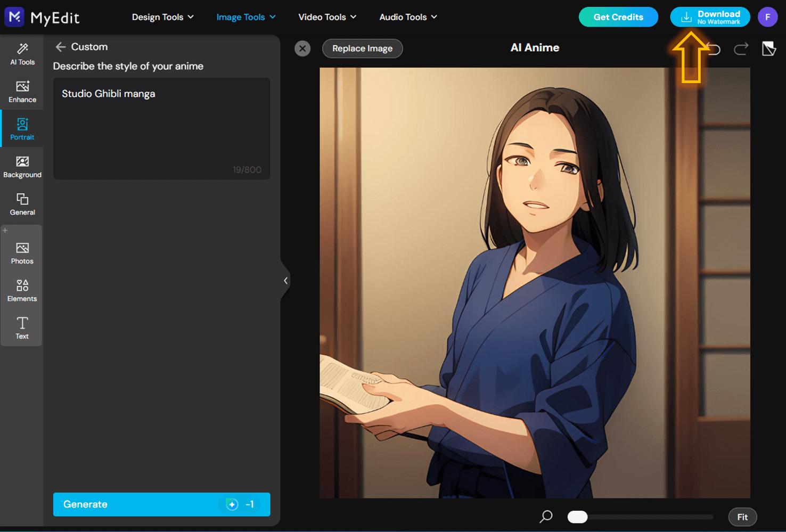The width and height of the screenshot is (786, 532).
Task: Click the zoom magnifier icon
Action: (x=545, y=517)
